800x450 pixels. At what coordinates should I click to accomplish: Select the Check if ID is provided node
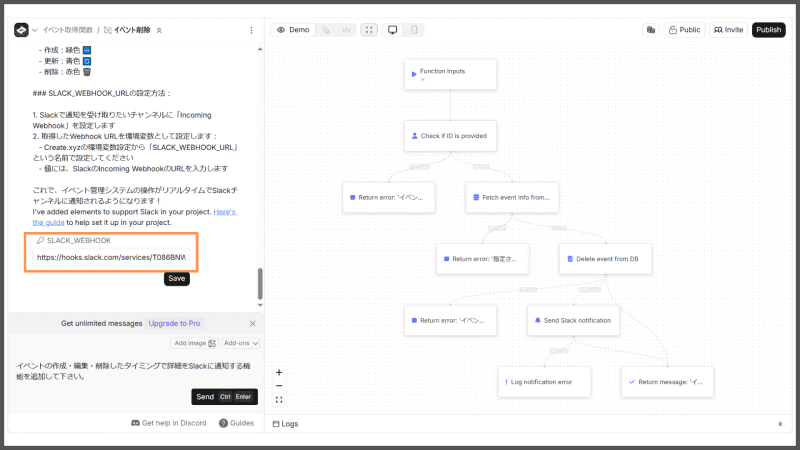[450, 136]
